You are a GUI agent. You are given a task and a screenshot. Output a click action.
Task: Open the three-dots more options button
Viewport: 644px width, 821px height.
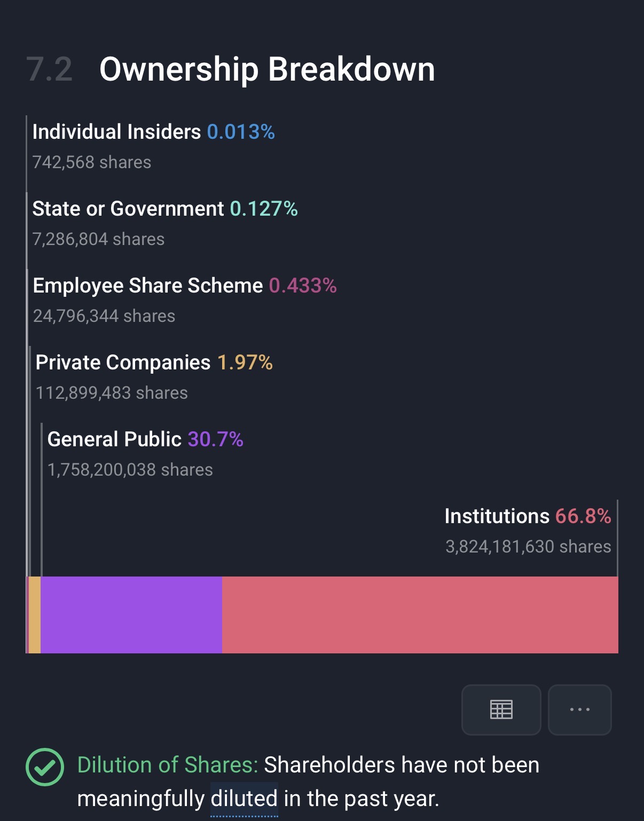pos(579,709)
